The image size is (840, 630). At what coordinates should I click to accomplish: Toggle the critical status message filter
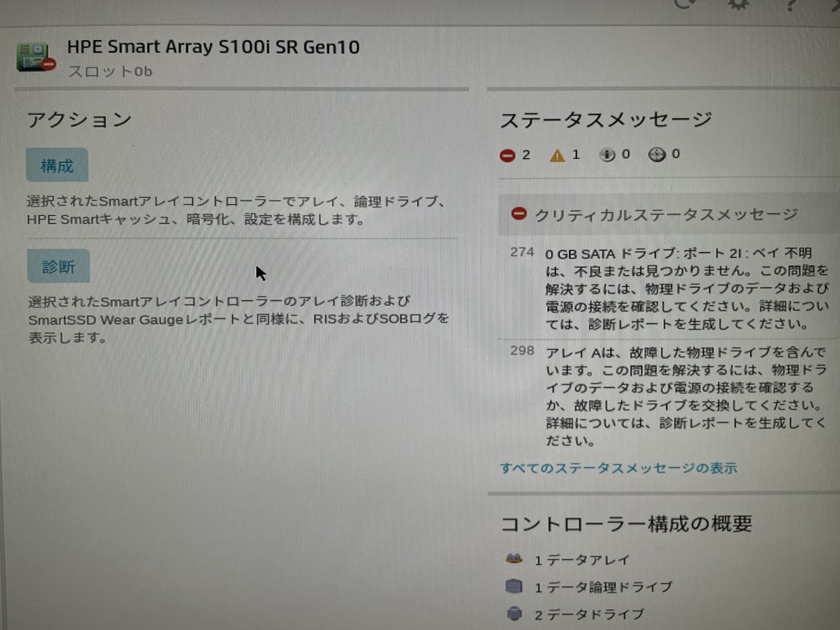(507, 154)
